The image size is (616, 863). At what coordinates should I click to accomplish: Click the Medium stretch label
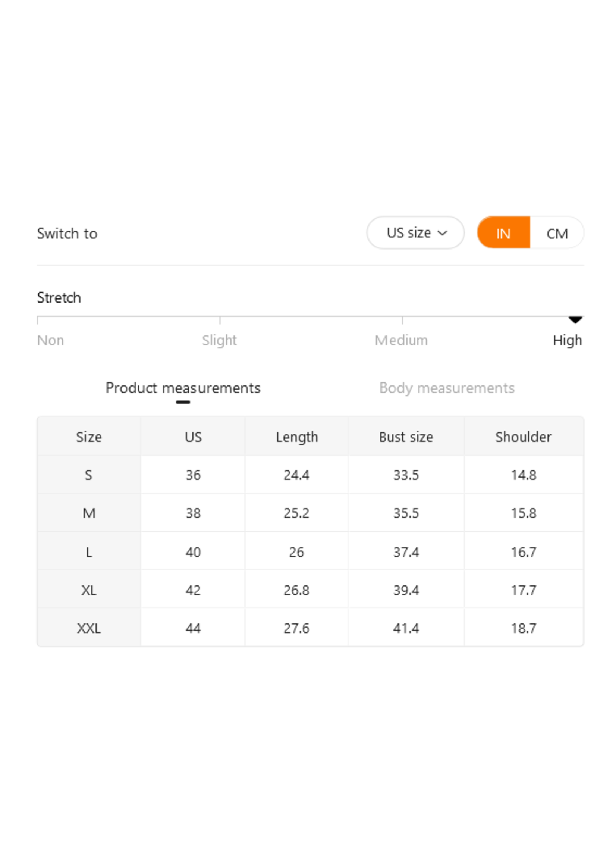401,340
